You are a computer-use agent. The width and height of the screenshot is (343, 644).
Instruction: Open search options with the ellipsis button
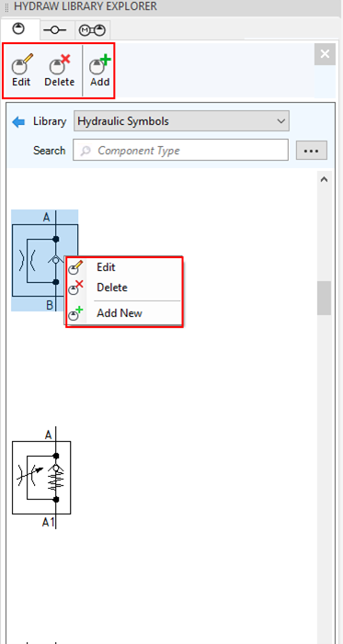click(x=312, y=151)
